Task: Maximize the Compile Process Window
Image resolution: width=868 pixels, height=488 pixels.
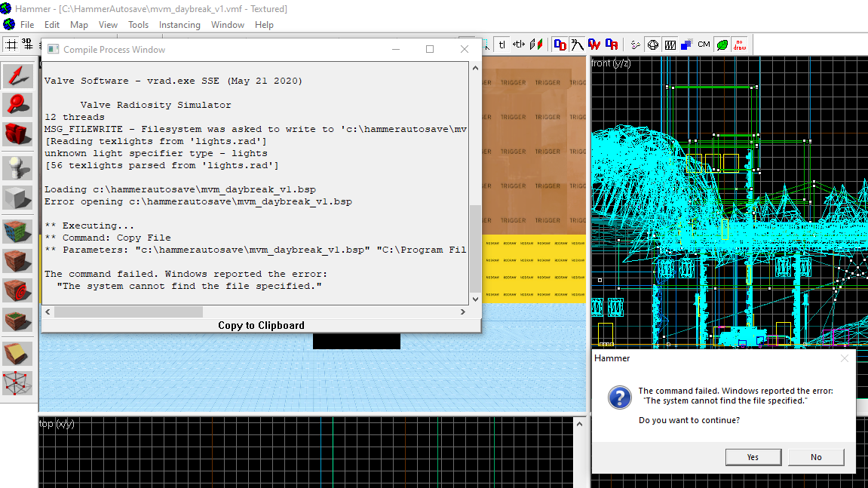Action: click(x=430, y=49)
